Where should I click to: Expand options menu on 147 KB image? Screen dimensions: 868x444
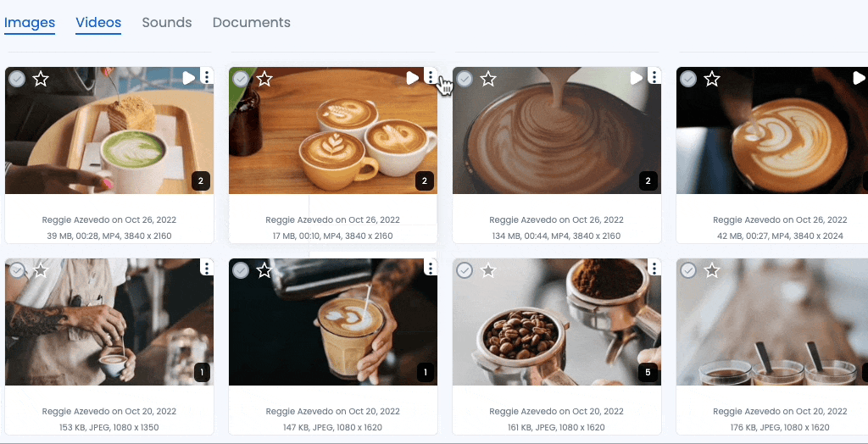(431, 268)
